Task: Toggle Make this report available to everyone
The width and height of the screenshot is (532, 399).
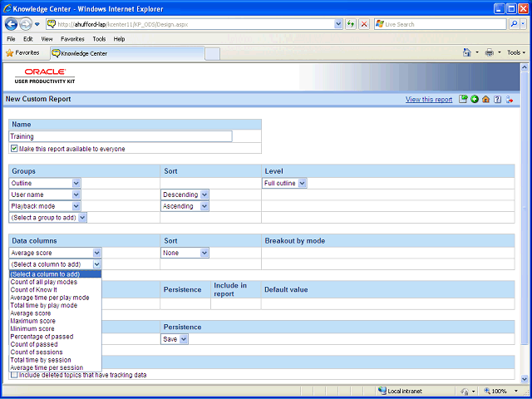Action: pyautogui.click(x=14, y=148)
